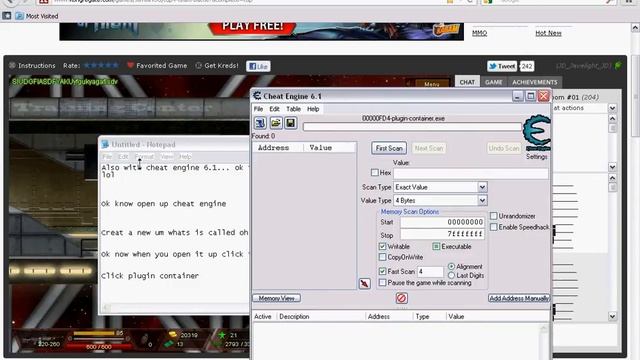
Task: Click Add Address Manually button
Action: point(519,298)
